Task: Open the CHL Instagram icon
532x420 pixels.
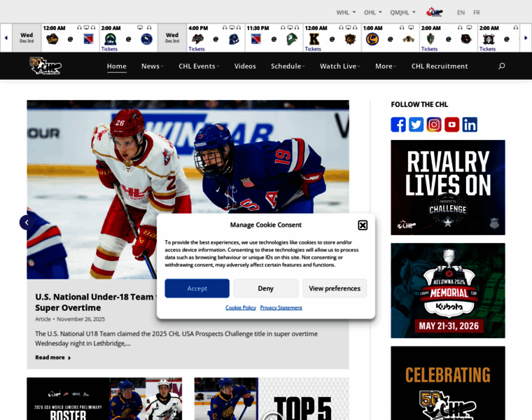Action: click(434, 125)
